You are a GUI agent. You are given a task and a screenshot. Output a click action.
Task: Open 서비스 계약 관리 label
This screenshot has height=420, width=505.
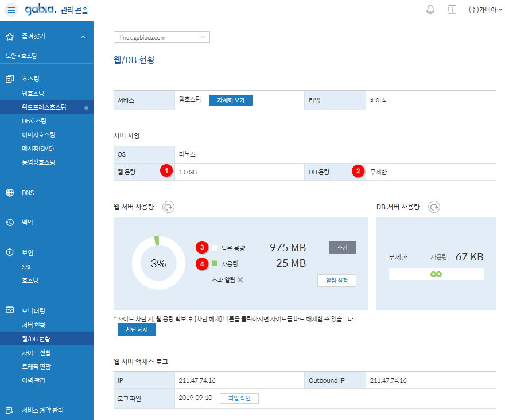[42, 410]
